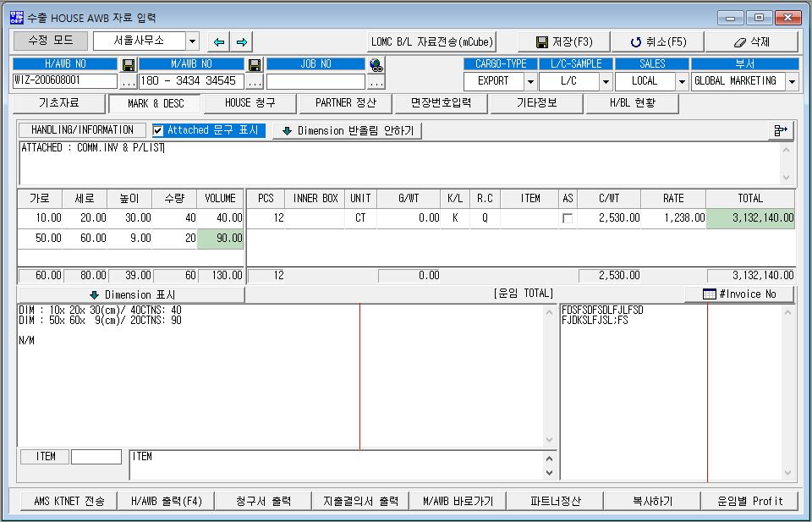Select the highlighted VOLUME cell 90.00

221,239
